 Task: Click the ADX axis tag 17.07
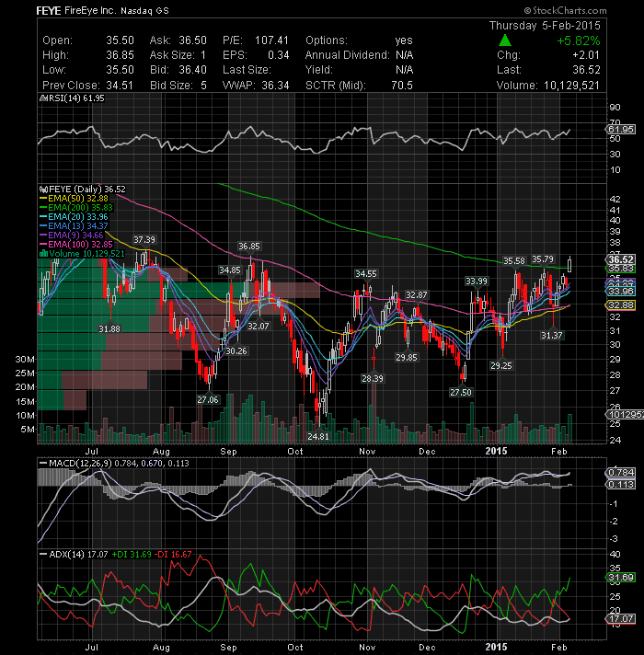point(621,618)
